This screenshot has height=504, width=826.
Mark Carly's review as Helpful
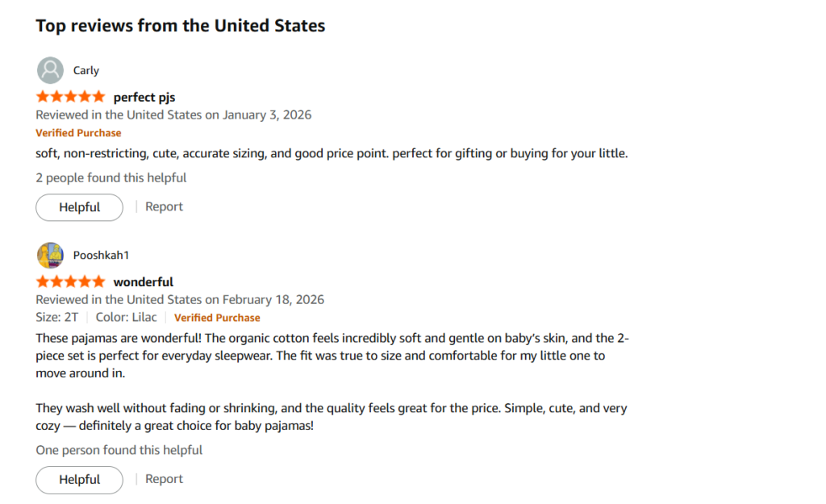click(79, 207)
